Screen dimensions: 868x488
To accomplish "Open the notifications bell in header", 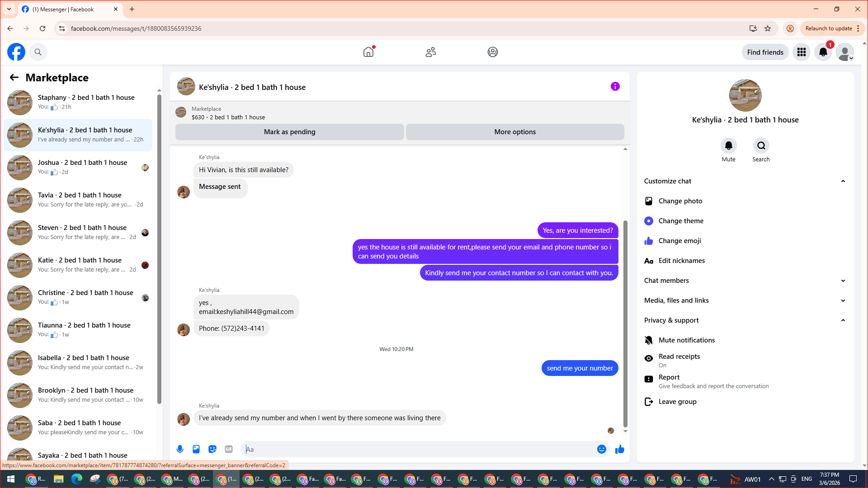I will [823, 52].
